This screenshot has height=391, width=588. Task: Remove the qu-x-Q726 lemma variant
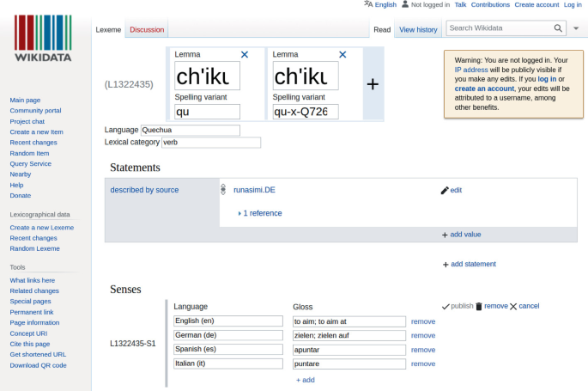(342, 55)
